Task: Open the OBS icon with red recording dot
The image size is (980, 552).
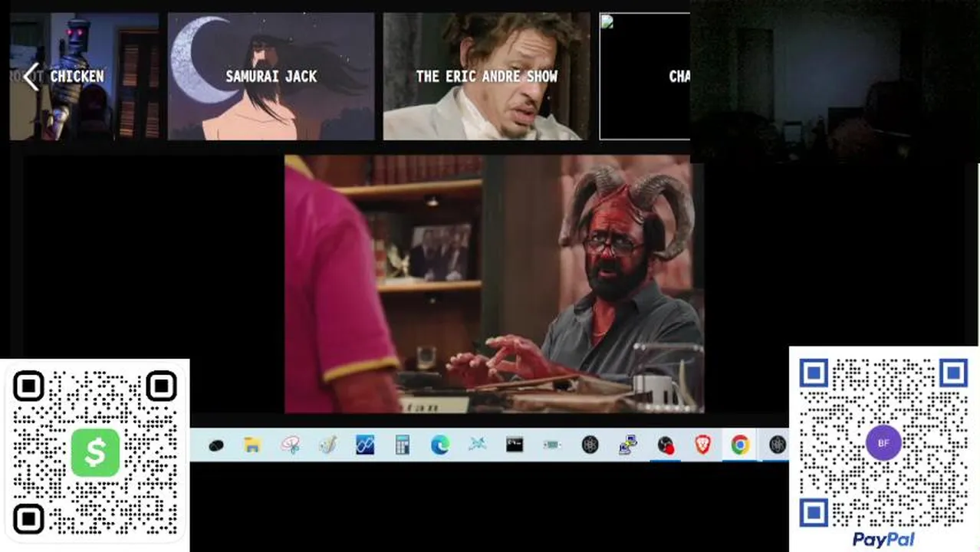Action: (666, 445)
